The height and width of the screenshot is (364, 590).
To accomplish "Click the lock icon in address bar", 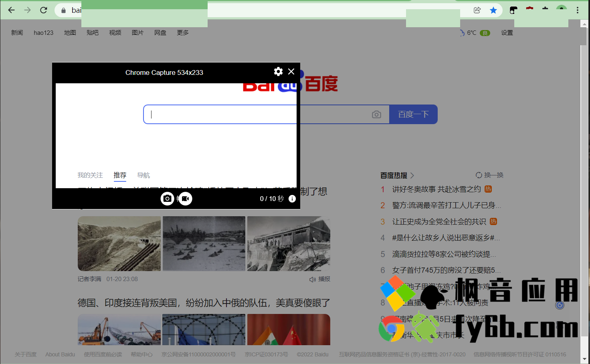I will point(63,10).
